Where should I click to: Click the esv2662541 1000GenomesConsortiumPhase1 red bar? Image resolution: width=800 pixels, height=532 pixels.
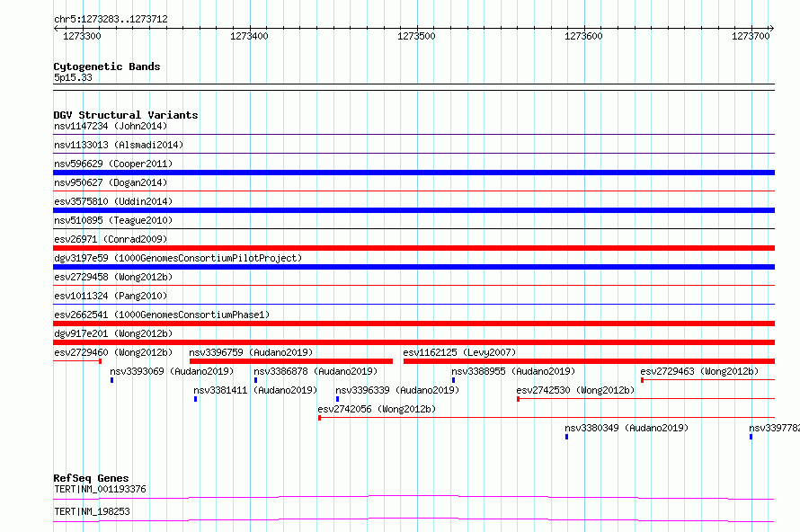413,324
